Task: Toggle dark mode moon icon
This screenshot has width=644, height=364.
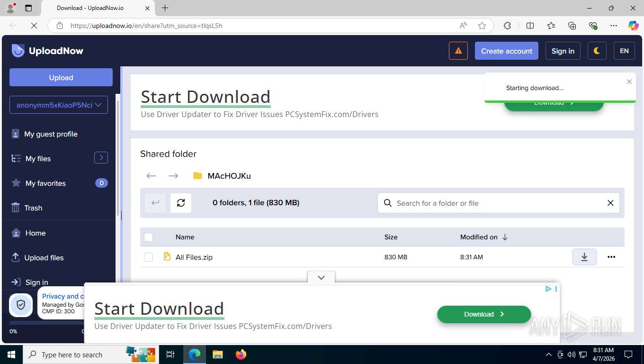Action: coord(597,51)
